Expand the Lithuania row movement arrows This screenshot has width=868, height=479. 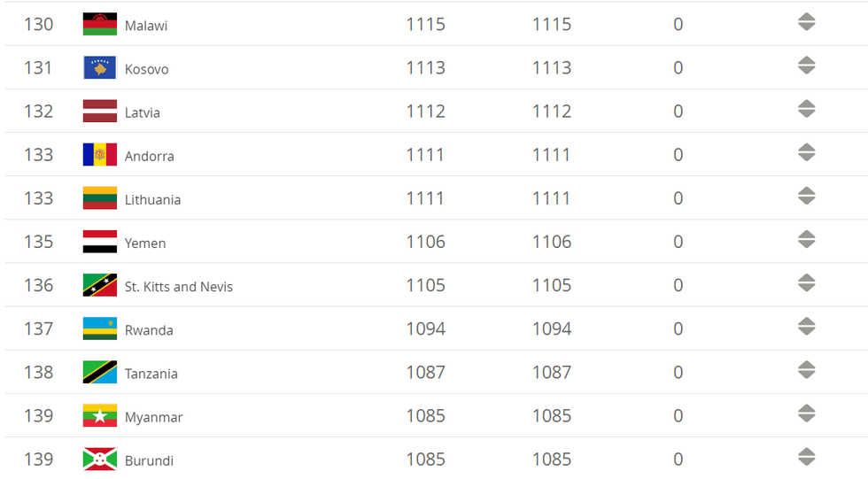tap(806, 196)
